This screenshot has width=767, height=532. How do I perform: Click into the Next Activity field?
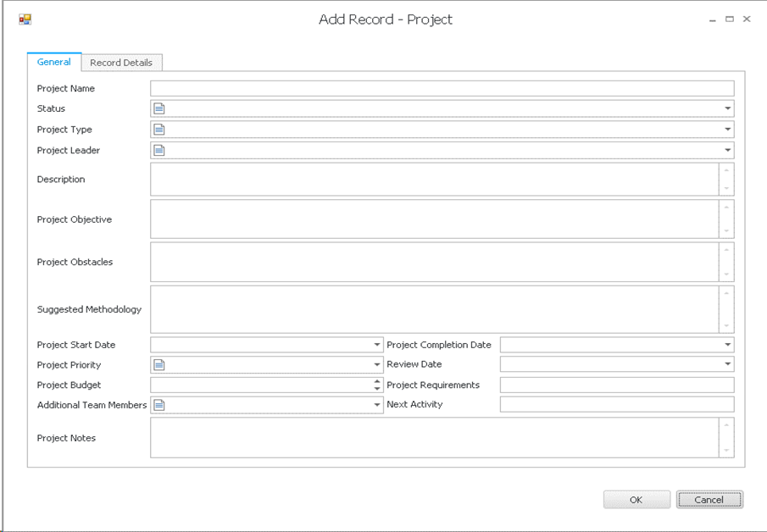point(616,405)
